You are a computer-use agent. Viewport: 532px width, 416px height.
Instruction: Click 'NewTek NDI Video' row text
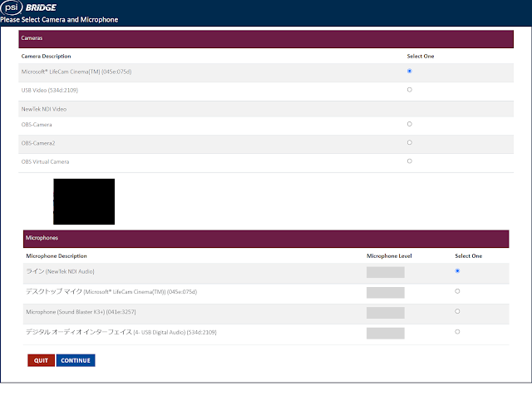click(x=44, y=109)
